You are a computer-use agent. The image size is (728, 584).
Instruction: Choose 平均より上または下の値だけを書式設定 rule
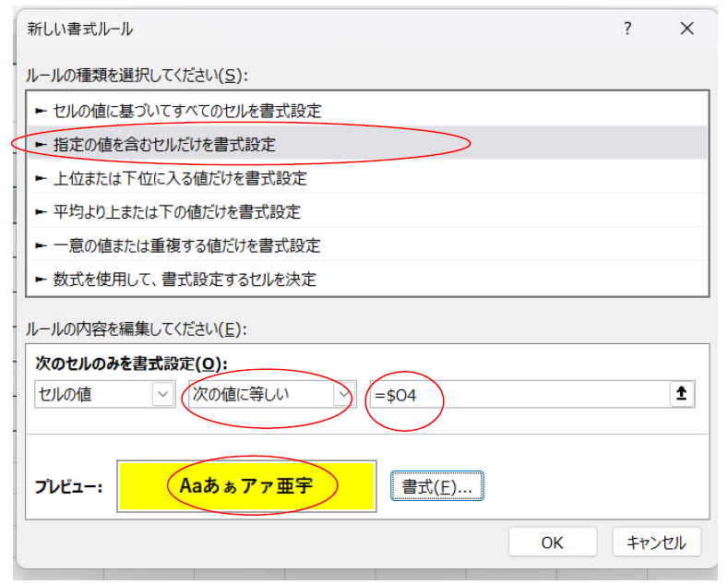point(168,212)
